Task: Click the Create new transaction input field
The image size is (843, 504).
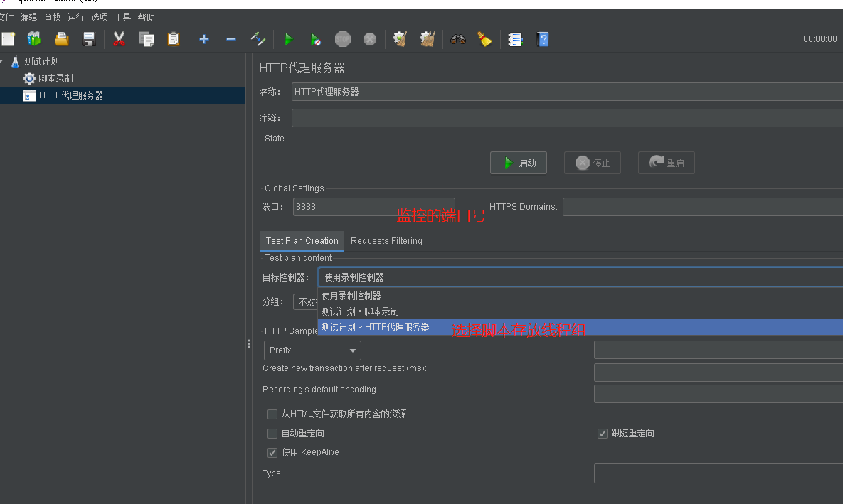Action: pyautogui.click(x=719, y=372)
